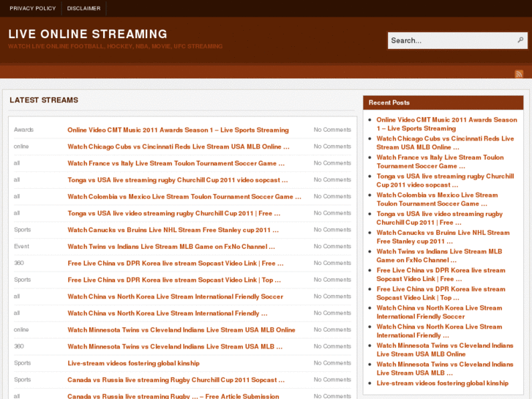The width and height of the screenshot is (532, 399).
Task: Open China vs DPR Korea 'Free ...' link in main list
Action: tap(176, 263)
